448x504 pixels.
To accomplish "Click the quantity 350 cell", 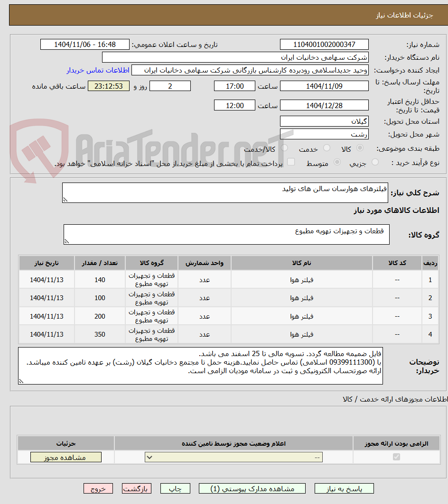I will pyautogui.click(x=100, y=334).
